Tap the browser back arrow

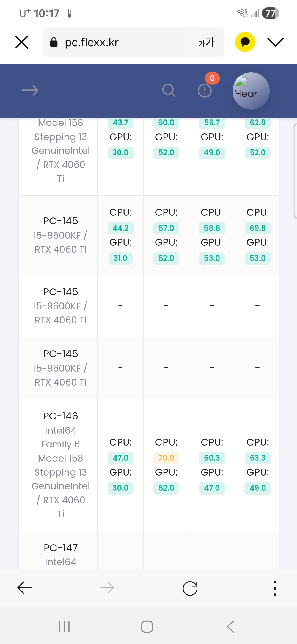(x=24, y=588)
